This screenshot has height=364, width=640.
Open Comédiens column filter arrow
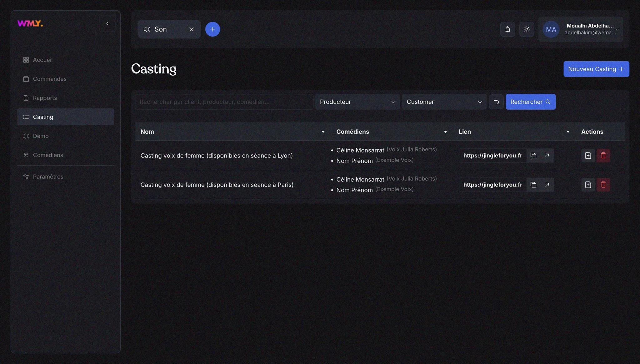point(445,132)
